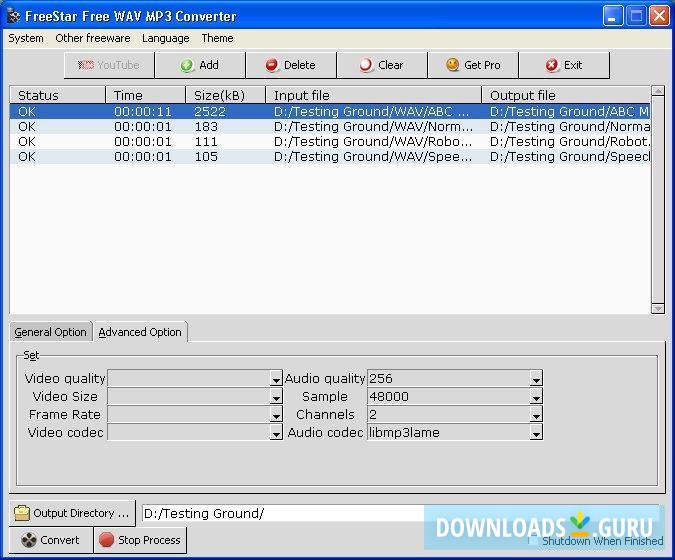The width and height of the screenshot is (675, 560).
Task: Select the row with size 183
Action: 330,127
